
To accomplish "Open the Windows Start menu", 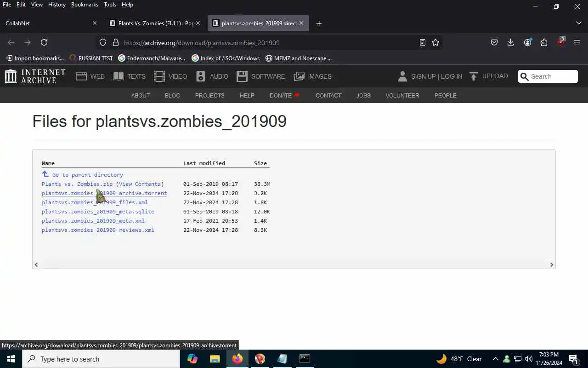I will coord(11,359).
